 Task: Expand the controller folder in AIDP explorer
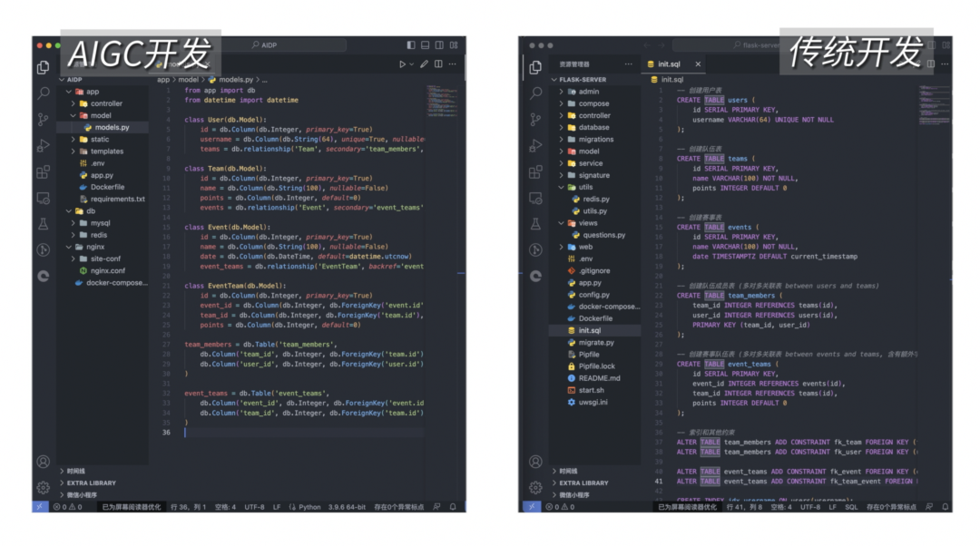tap(73, 103)
